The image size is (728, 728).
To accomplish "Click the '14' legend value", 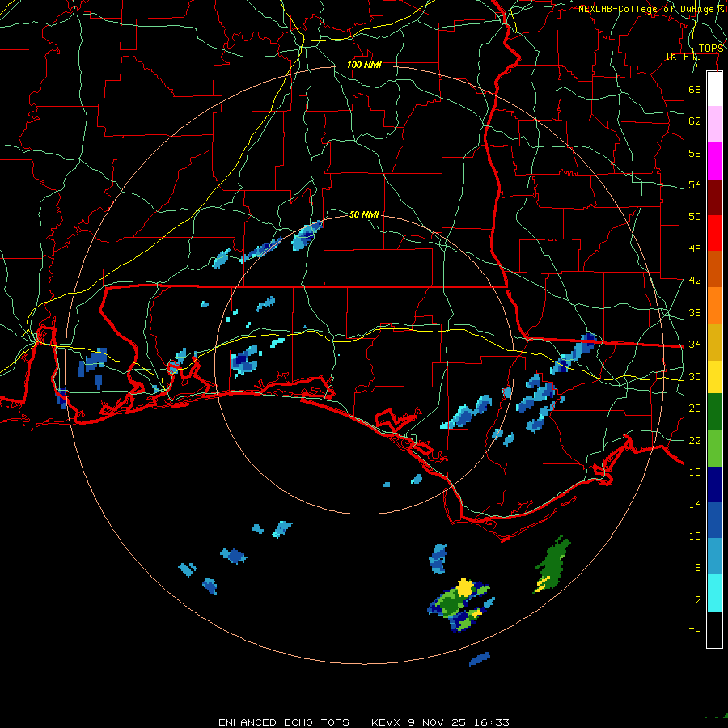I will click(695, 504).
